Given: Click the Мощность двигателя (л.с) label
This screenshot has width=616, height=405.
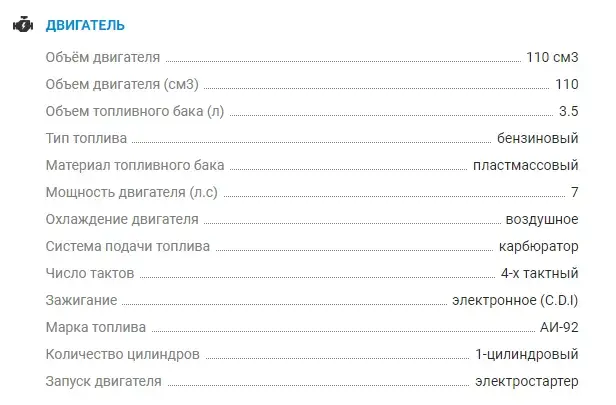Looking at the screenshot, I should click(x=132, y=192).
